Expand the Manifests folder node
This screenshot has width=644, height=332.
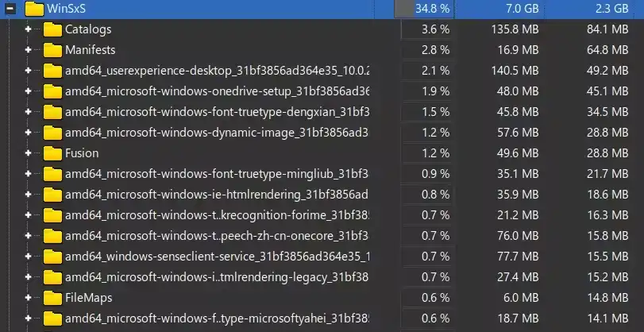coord(29,50)
